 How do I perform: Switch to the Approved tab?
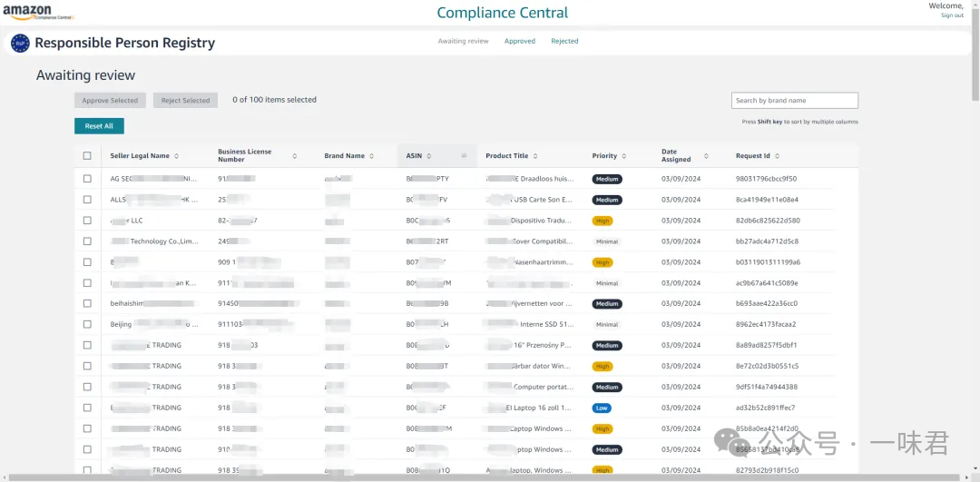coord(520,41)
